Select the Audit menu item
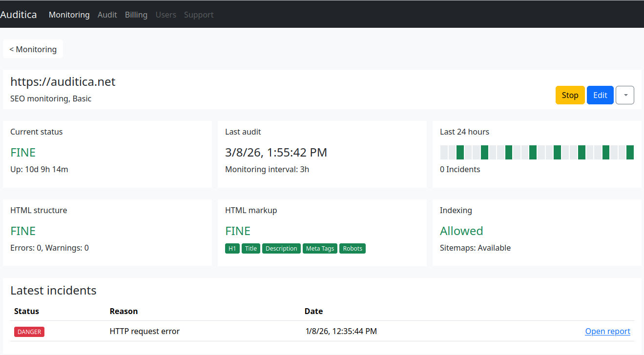 click(107, 15)
